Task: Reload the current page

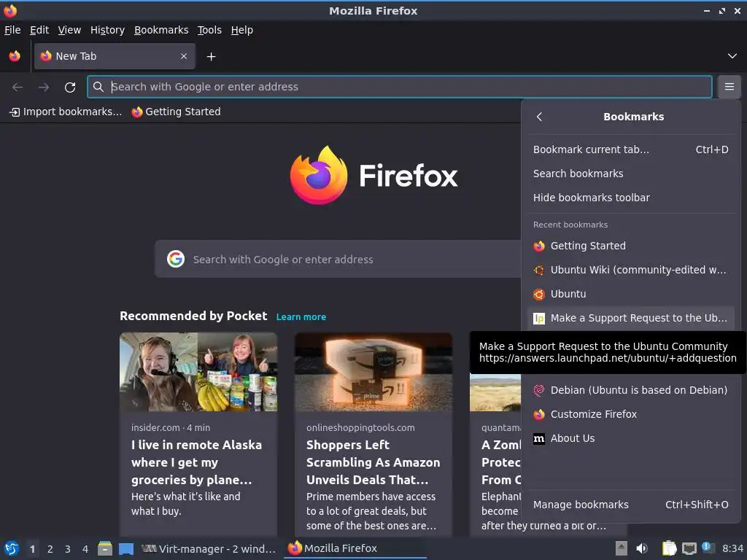Action: click(x=70, y=87)
